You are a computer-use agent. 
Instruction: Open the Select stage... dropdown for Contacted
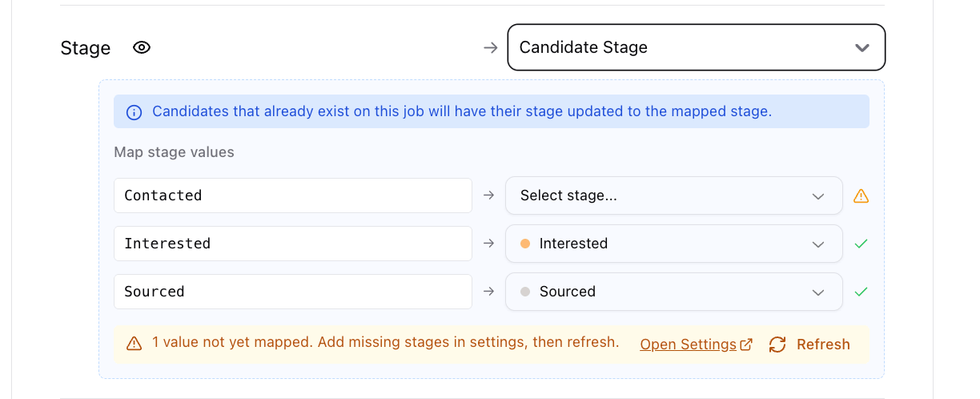tap(673, 195)
